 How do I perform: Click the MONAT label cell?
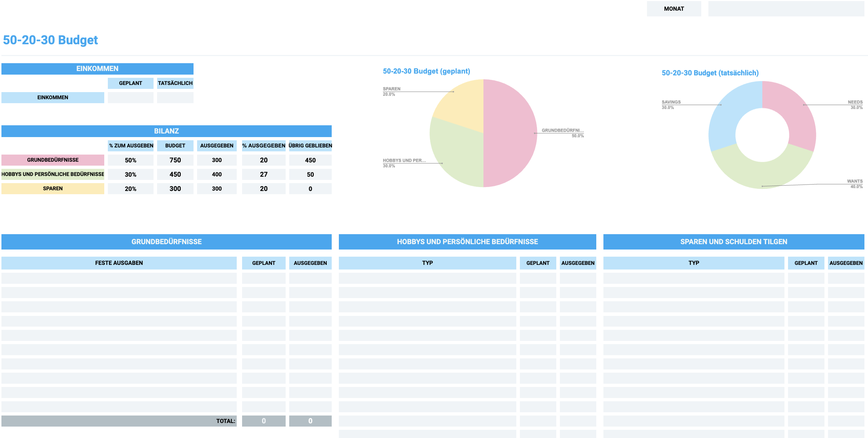pos(674,9)
